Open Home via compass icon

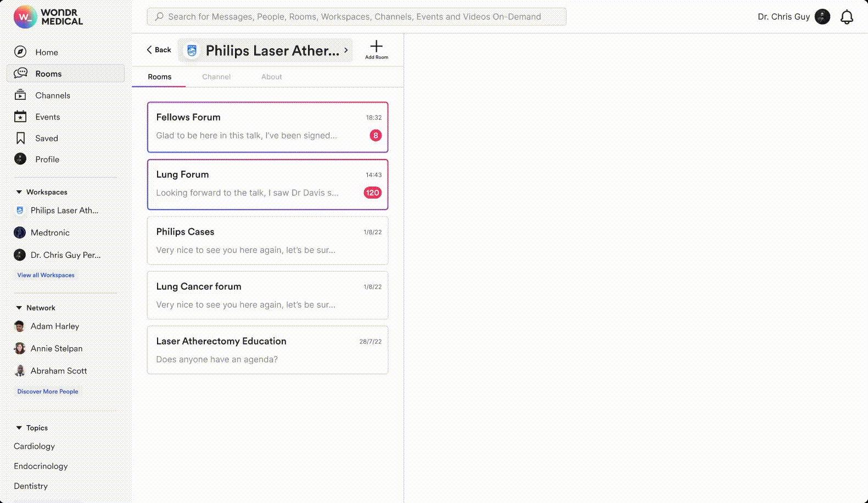pos(20,52)
